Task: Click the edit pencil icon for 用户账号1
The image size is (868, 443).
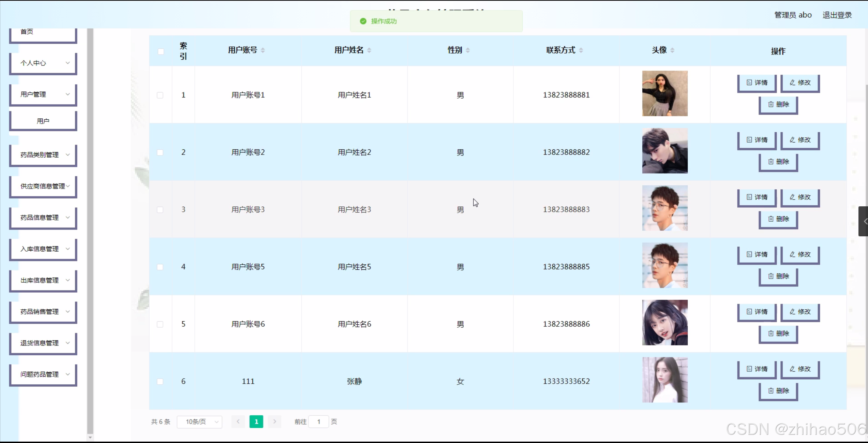Action: (792, 83)
